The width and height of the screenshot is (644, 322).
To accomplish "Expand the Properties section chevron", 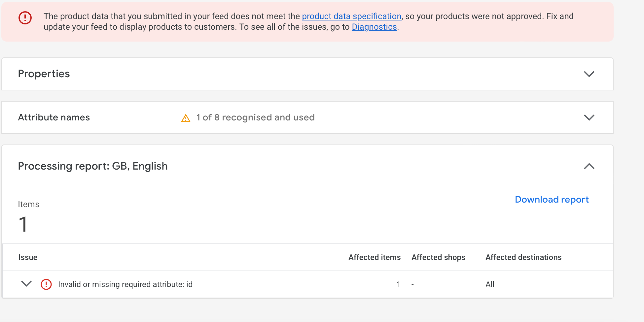I will 589,74.
